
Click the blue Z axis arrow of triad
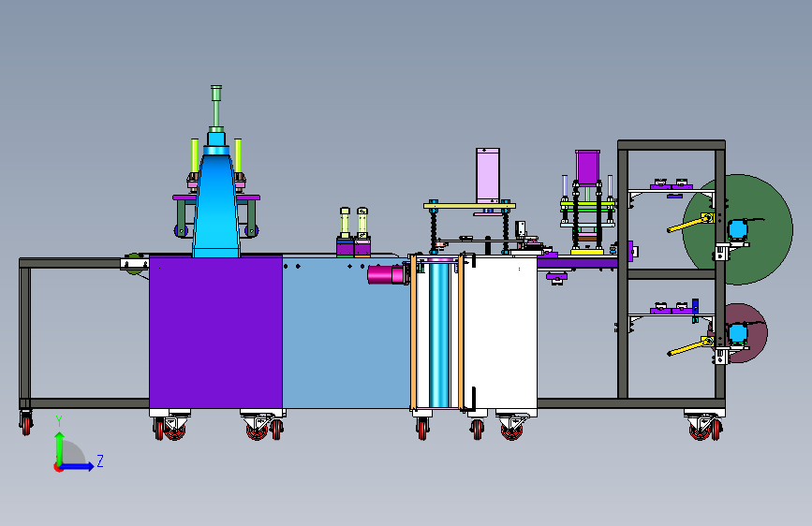click(x=77, y=466)
